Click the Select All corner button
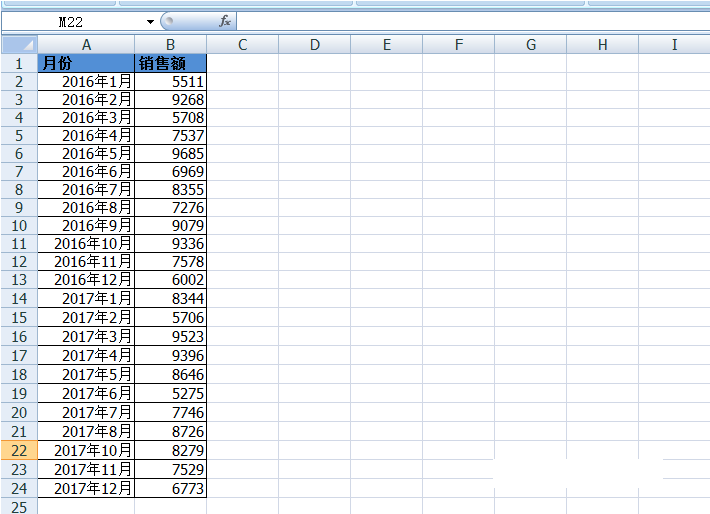The width and height of the screenshot is (710, 514). point(19,44)
